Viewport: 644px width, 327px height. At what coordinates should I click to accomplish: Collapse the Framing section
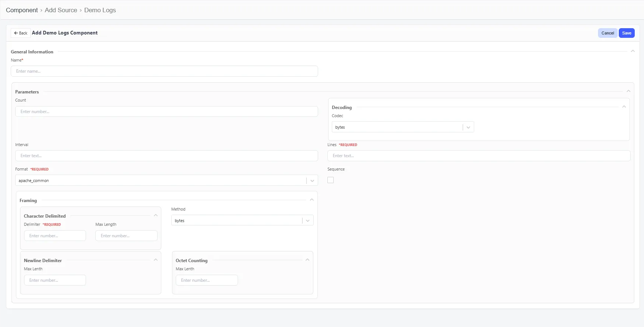tap(312, 200)
